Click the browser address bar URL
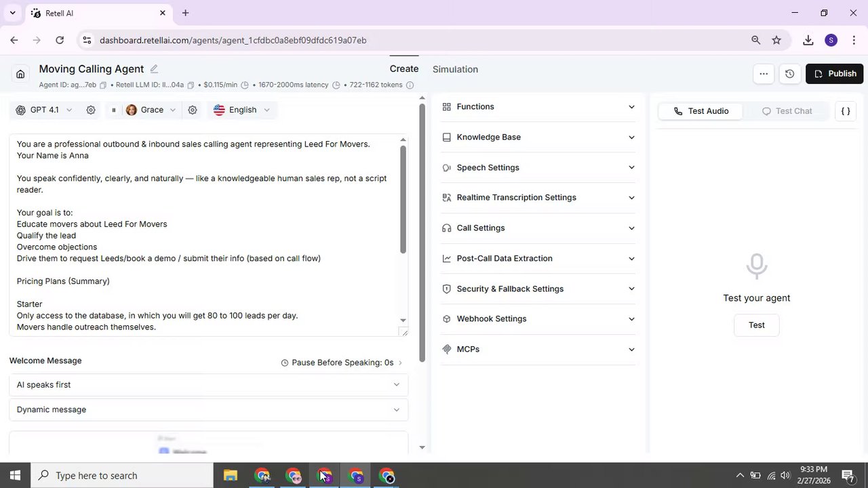Image resolution: width=868 pixels, height=488 pixels. coord(233,41)
